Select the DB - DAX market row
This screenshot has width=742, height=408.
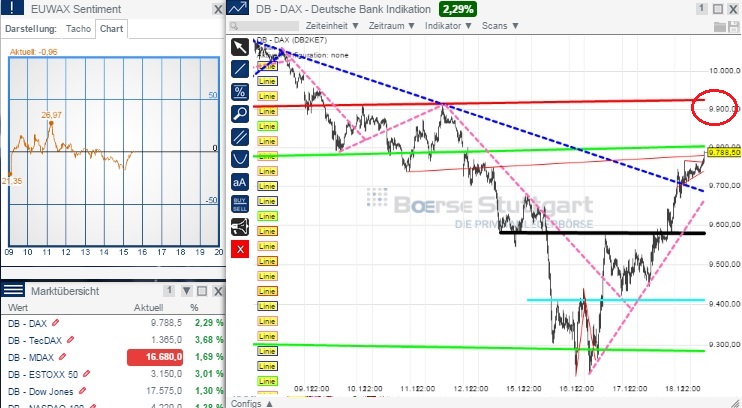[114, 323]
